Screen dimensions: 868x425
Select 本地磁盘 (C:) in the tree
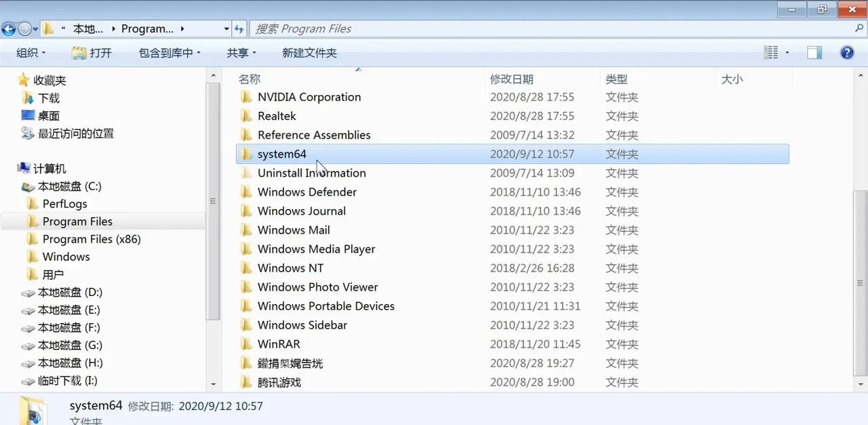[62, 186]
